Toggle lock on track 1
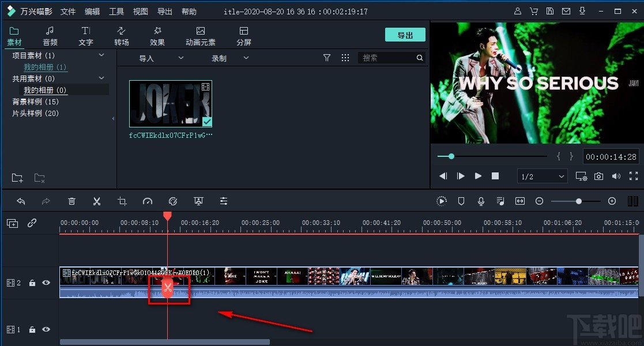The width and height of the screenshot is (644, 346). pos(32,329)
